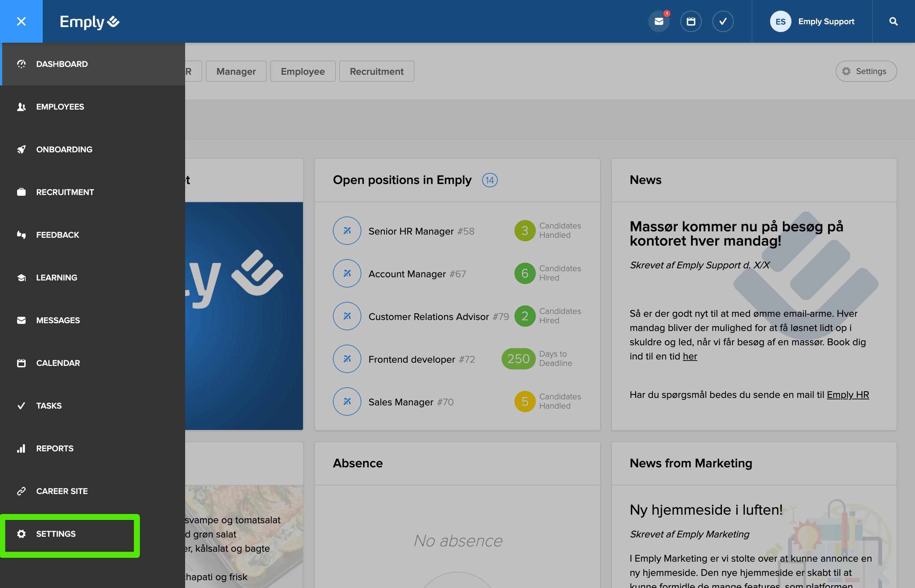This screenshot has width=915, height=588.
Task: Go to Recruitment in the sidebar
Action: click(x=65, y=192)
